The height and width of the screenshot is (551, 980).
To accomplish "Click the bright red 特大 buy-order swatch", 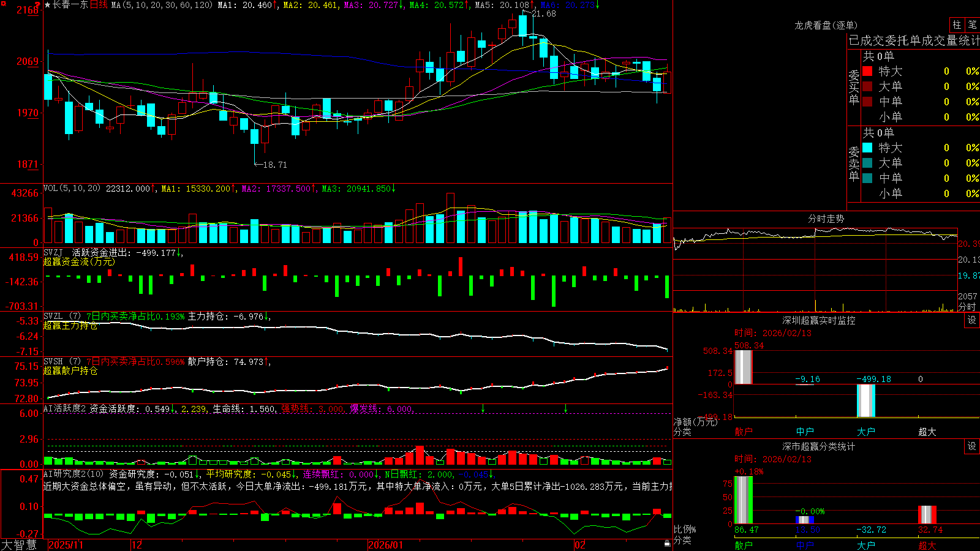I will 867,71.
